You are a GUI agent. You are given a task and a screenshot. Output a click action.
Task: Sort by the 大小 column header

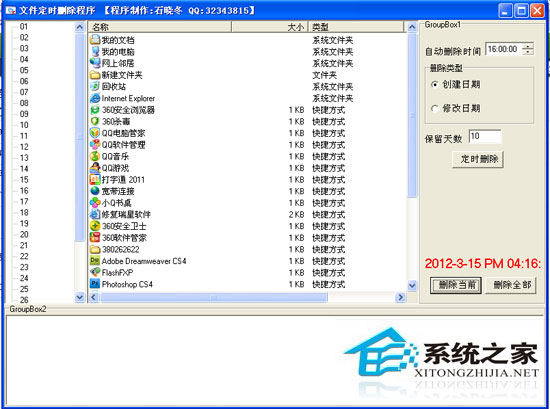tap(270, 27)
